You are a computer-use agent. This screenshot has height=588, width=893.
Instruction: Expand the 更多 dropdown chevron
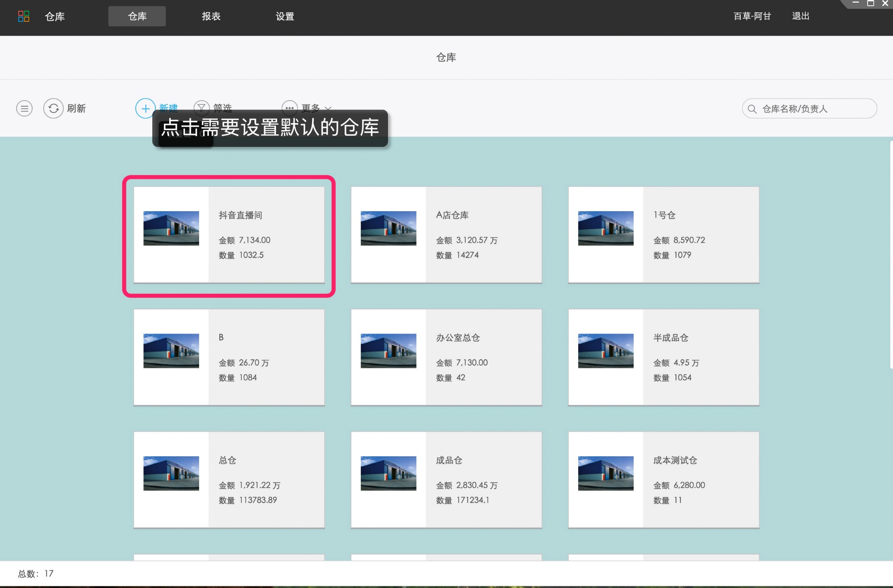(x=328, y=108)
